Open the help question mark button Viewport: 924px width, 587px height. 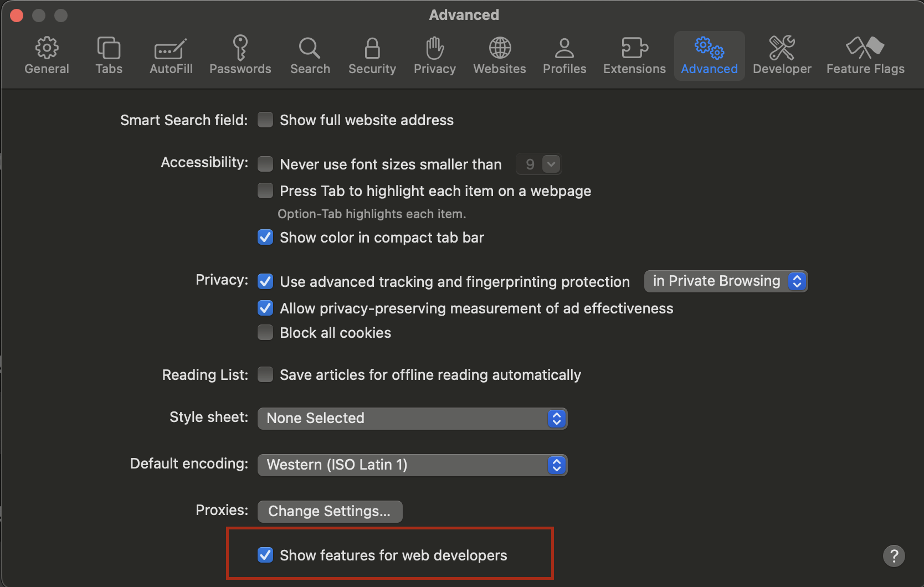point(894,555)
